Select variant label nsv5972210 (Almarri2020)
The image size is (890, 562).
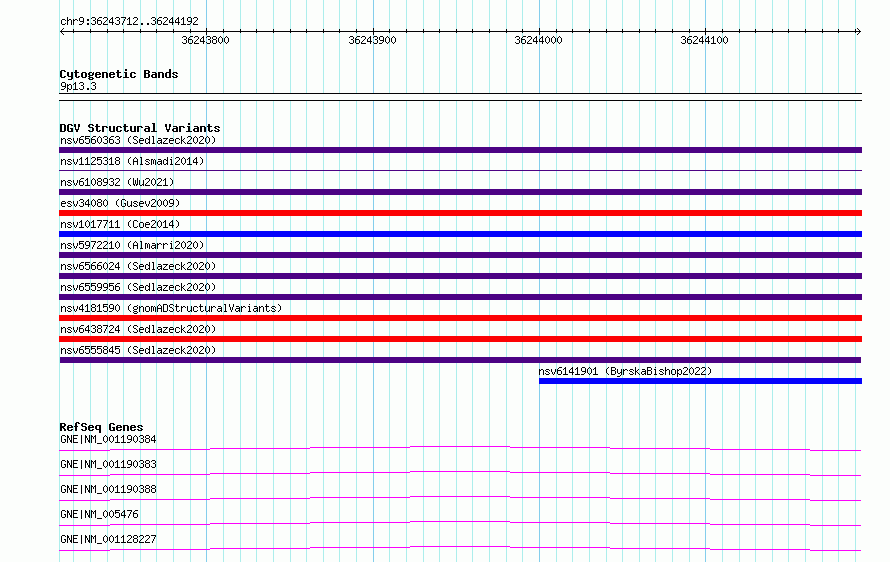pos(132,245)
